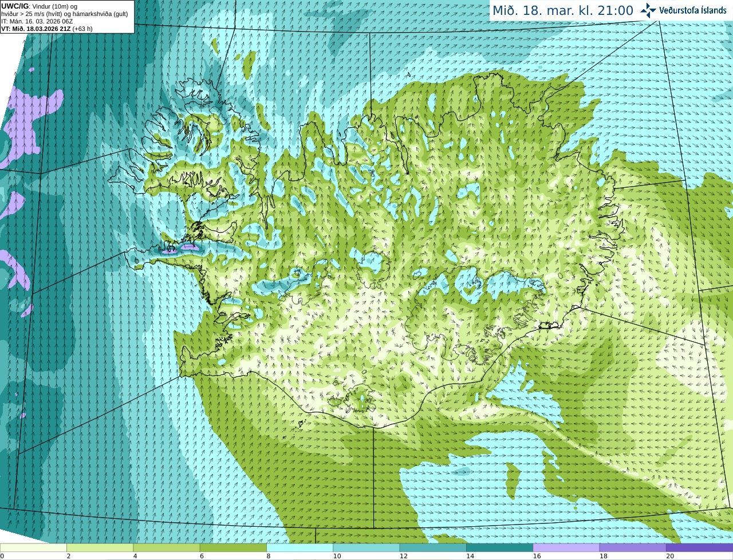
Task: Pick the 10–12 m/s light teal swatch
Action: [x=366, y=547]
